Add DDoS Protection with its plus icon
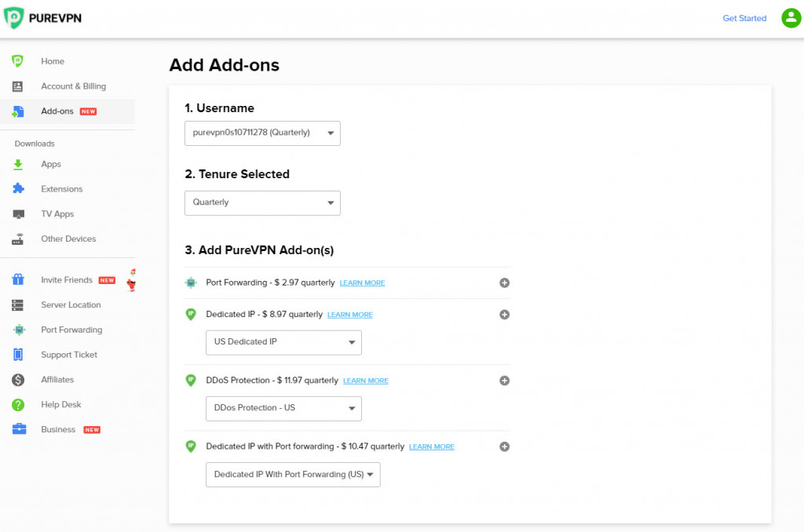 point(505,381)
